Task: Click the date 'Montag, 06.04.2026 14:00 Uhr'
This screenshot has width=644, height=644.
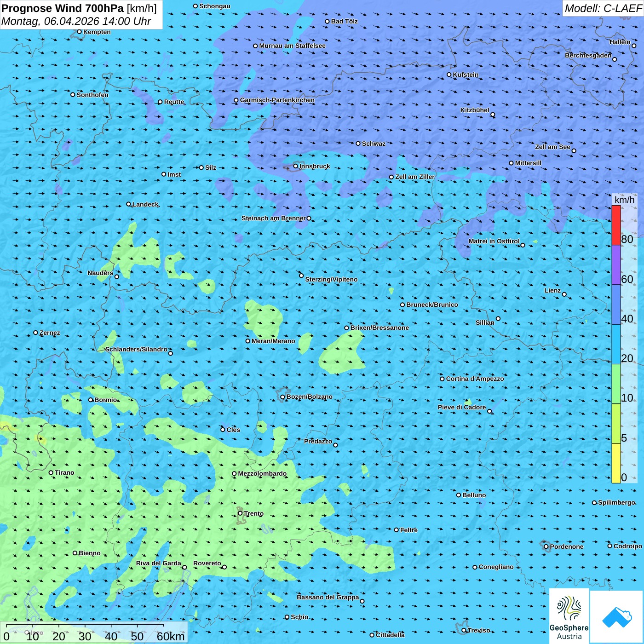Action: coord(76,21)
